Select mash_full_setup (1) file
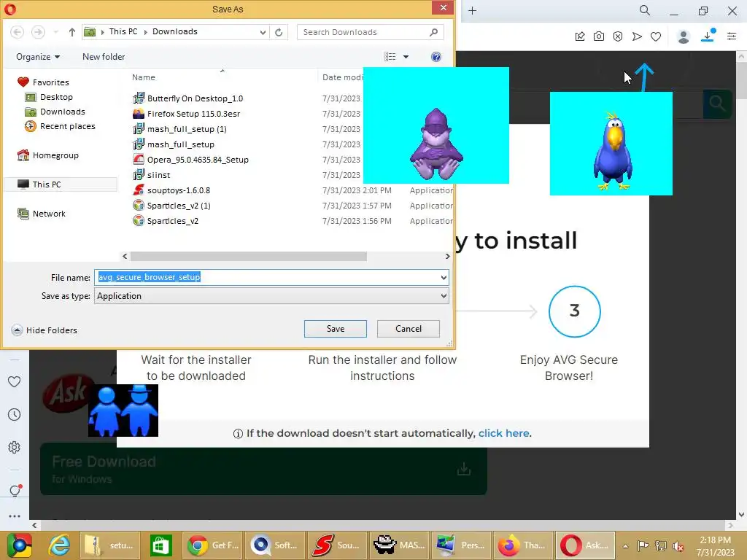This screenshot has height=560, width=747. (180, 129)
